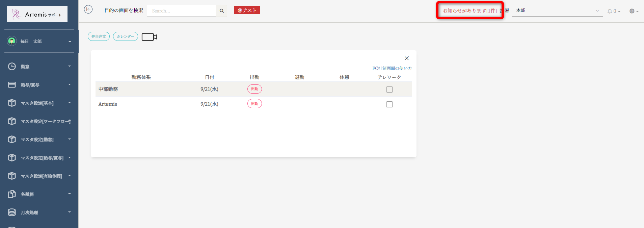Viewport: 644px width, 228px height.
Task: Click the screen search input field
Action: (x=182, y=11)
